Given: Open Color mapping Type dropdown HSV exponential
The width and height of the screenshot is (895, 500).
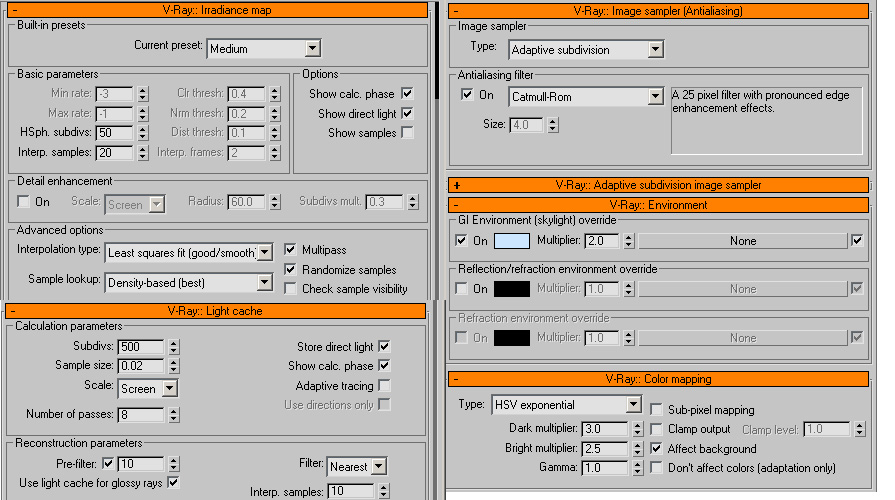Looking at the screenshot, I should coord(566,405).
